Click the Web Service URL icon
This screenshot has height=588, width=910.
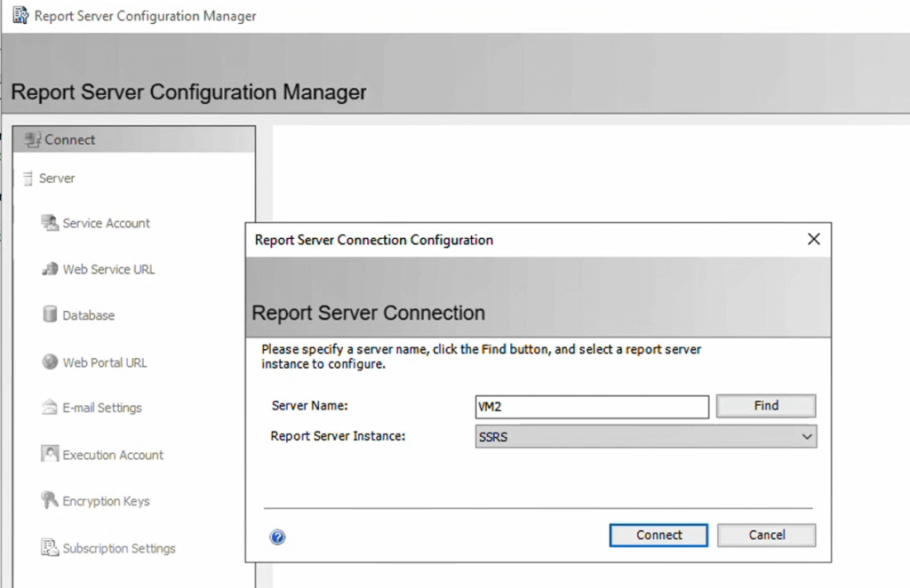click(50, 269)
